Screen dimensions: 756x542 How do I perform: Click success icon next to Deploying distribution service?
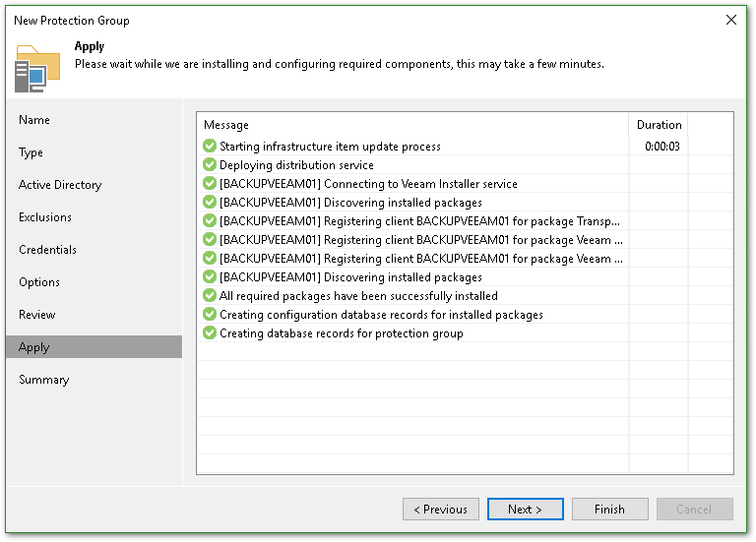210,165
